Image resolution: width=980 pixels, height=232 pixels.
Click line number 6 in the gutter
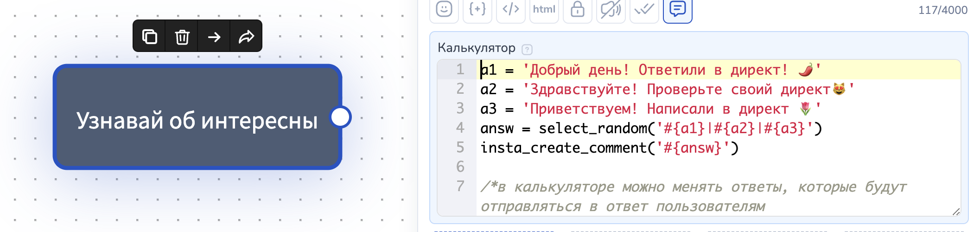460,167
